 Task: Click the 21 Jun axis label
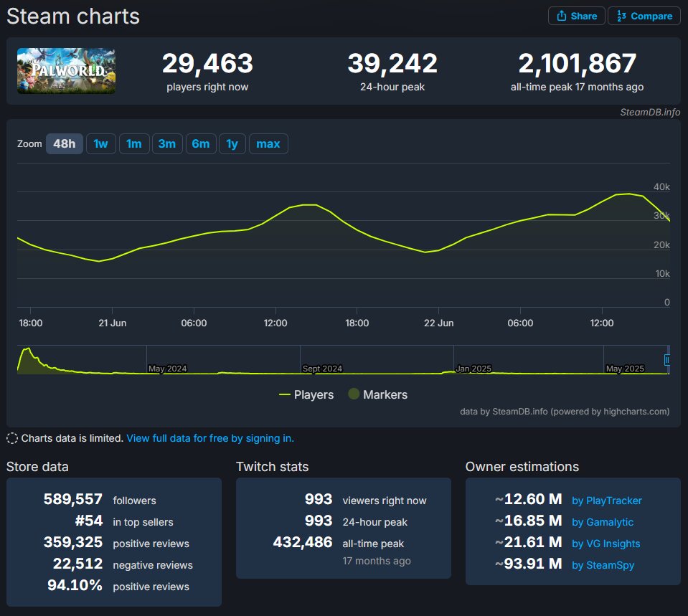113,323
